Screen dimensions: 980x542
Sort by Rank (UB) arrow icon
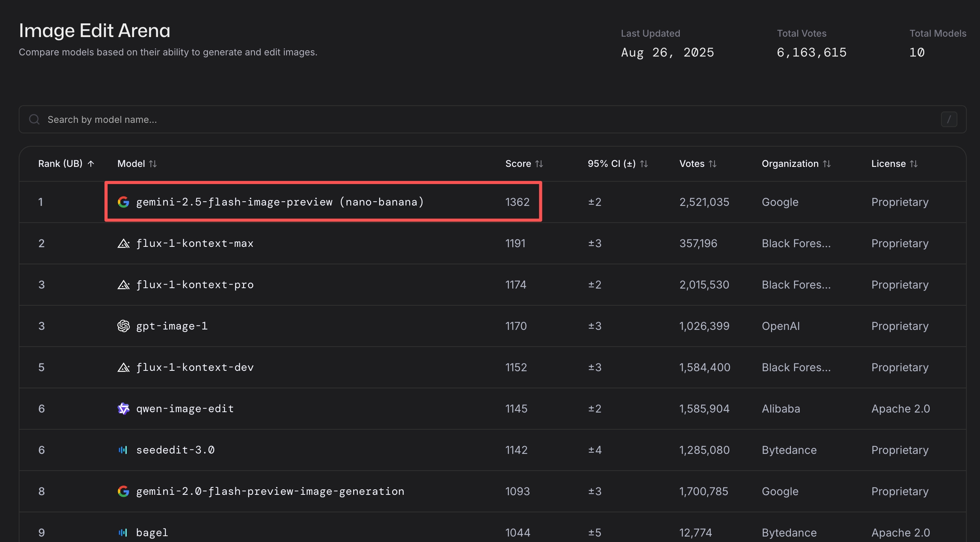tap(91, 164)
